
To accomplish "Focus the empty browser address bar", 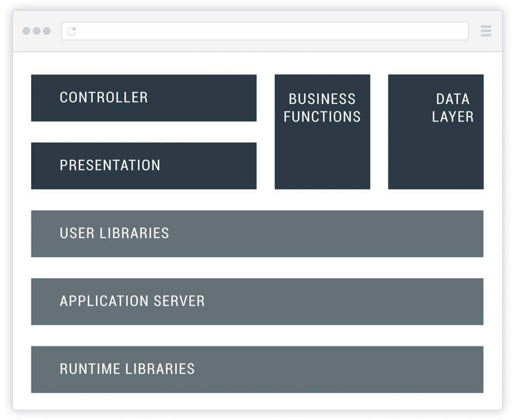I will (268, 31).
